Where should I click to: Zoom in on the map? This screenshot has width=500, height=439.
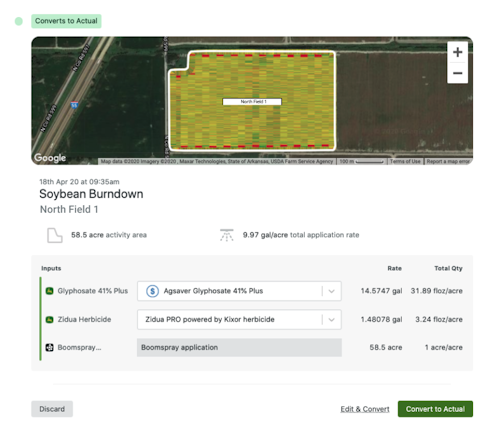point(457,52)
